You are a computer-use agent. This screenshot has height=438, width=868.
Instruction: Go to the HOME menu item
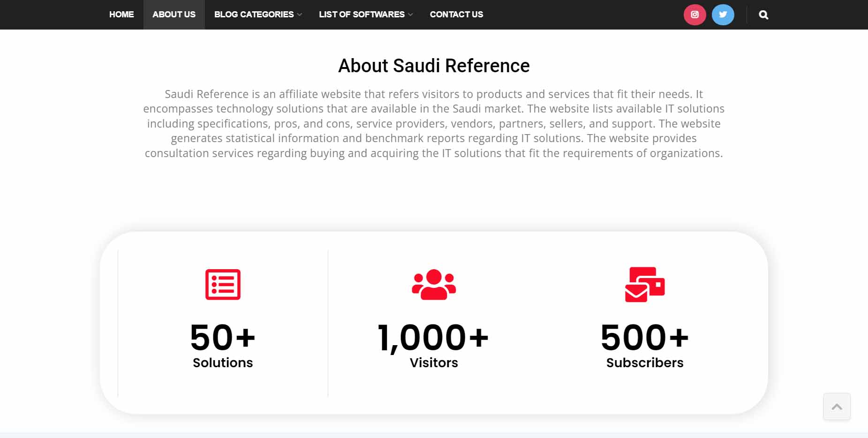121,15
